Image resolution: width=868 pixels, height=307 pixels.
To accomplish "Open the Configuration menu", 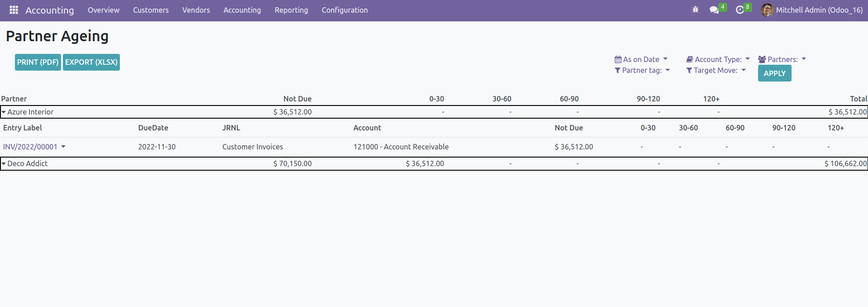I will point(345,10).
